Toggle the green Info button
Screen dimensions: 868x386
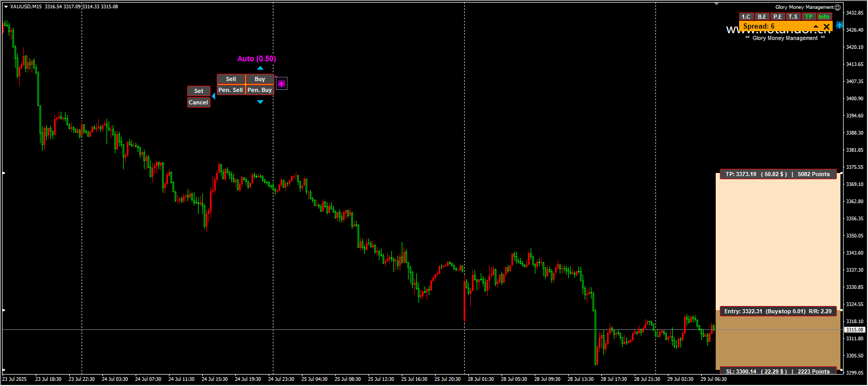(x=824, y=17)
